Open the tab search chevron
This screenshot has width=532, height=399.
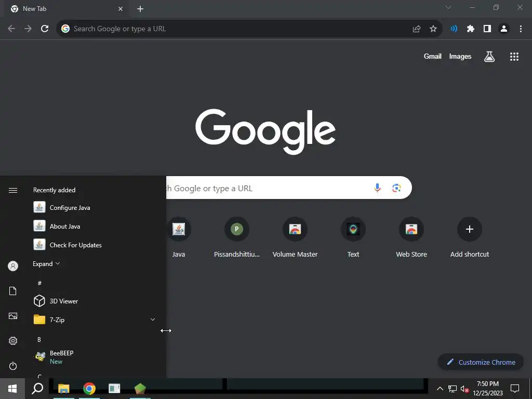(448, 7)
